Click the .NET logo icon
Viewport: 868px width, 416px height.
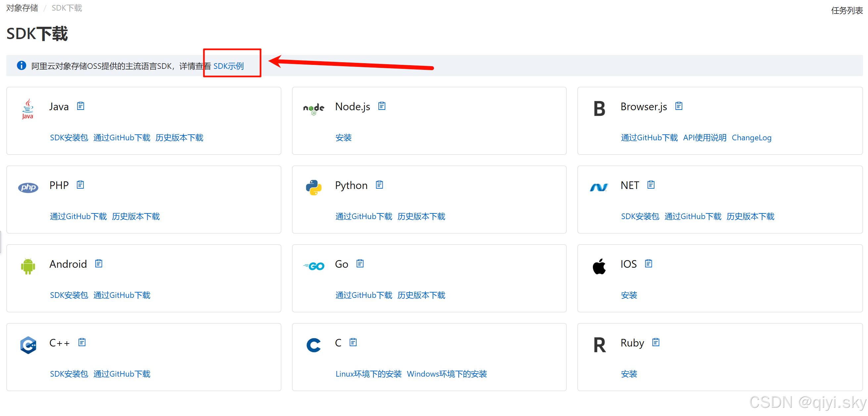(x=599, y=187)
